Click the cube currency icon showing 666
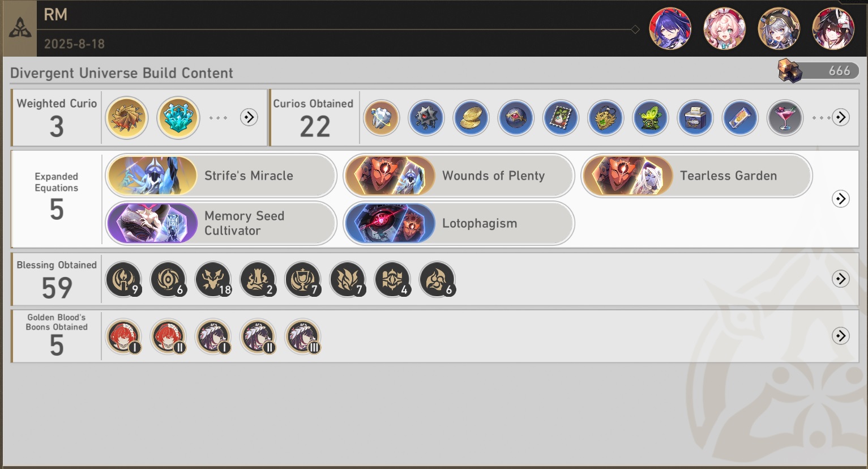The image size is (868, 469). pyautogui.click(x=790, y=71)
